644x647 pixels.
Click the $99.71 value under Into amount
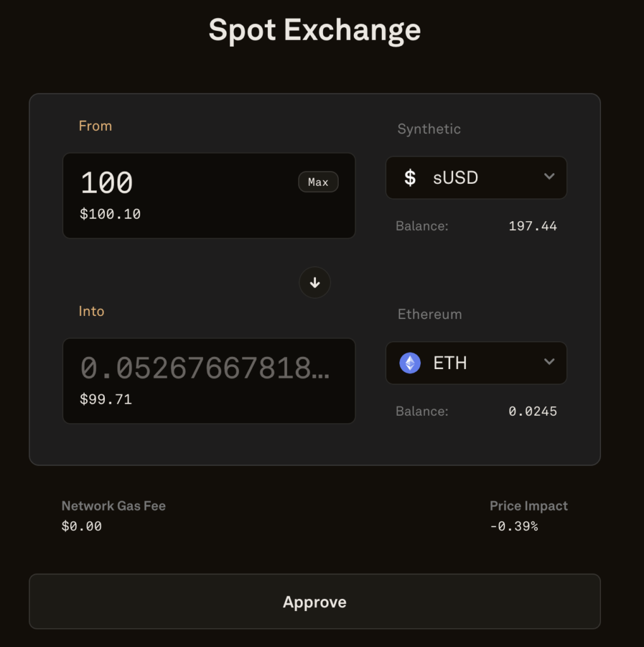pyautogui.click(x=106, y=399)
